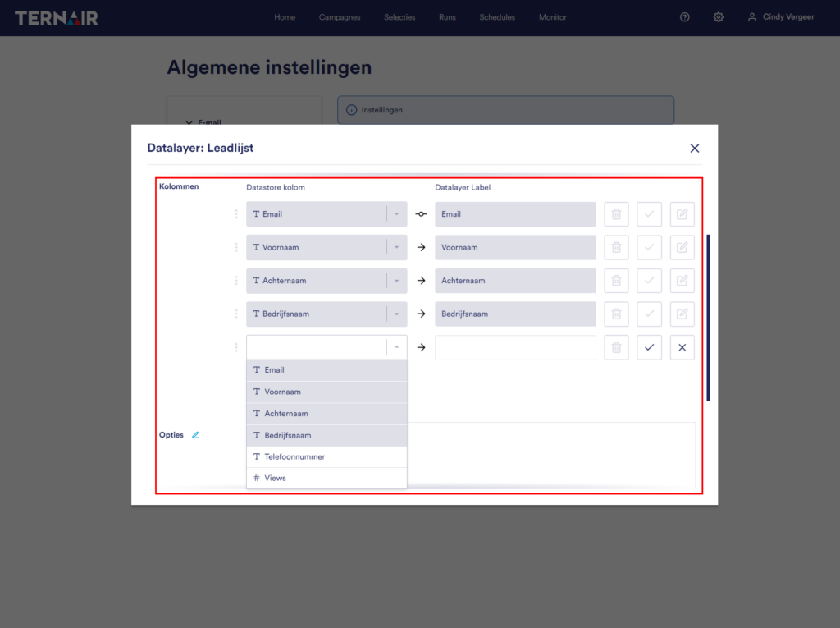
Task: Open the Monitor menu
Action: click(552, 17)
